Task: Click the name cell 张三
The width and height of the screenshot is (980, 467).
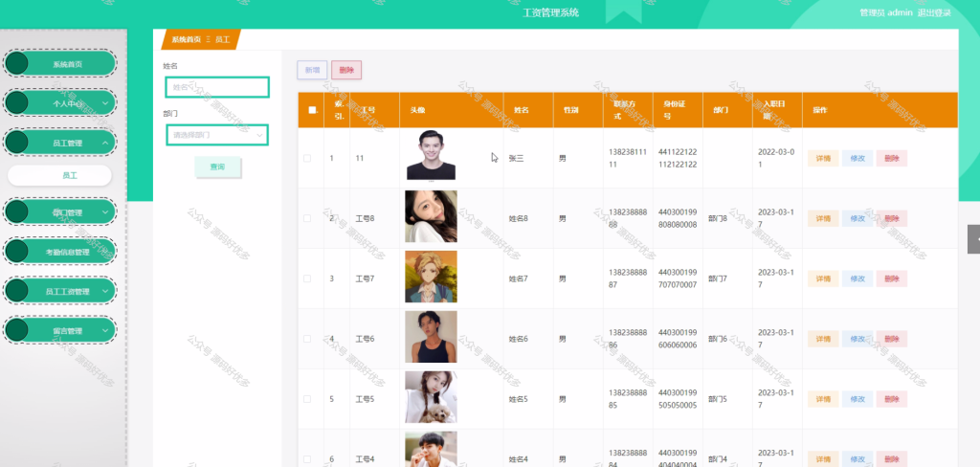Action: [516, 159]
